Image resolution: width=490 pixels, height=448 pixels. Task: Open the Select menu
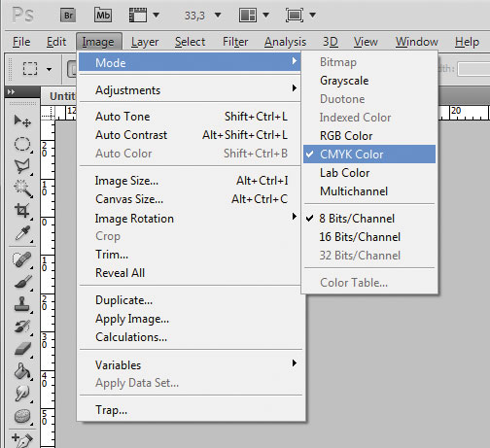coord(191,42)
